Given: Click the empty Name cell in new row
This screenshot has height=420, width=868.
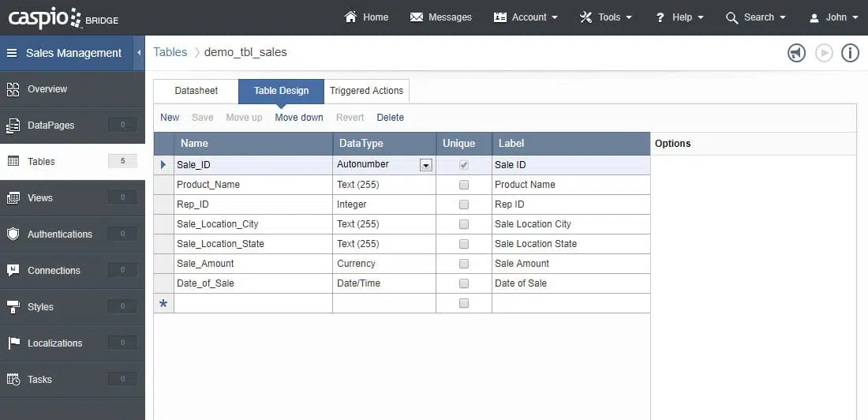Looking at the screenshot, I should click(x=253, y=303).
